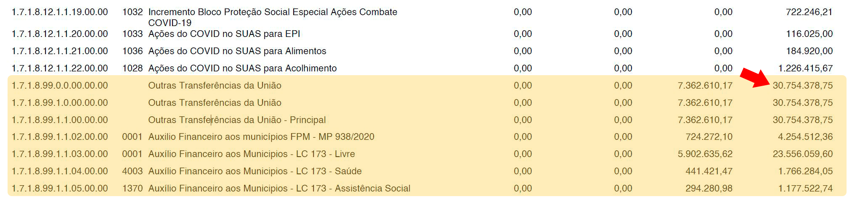Select the value 722.246,21
The width and height of the screenshot is (868, 202).
point(809,12)
